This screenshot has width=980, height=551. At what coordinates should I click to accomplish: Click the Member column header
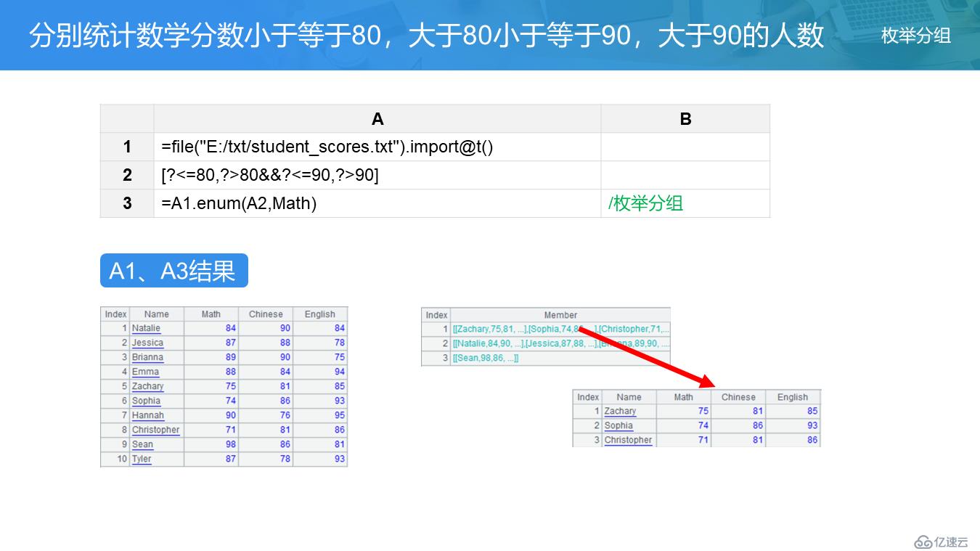560,315
